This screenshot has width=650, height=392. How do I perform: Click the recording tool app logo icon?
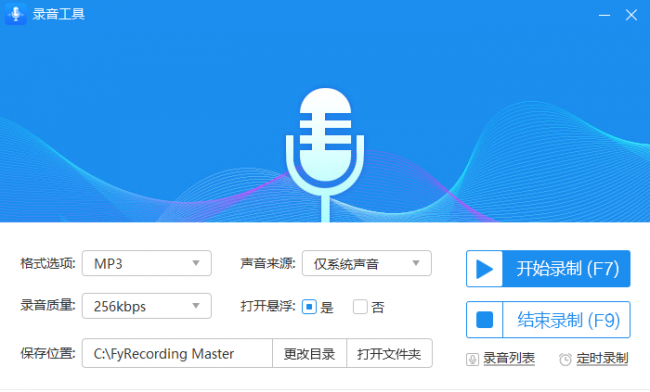tap(16, 14)
